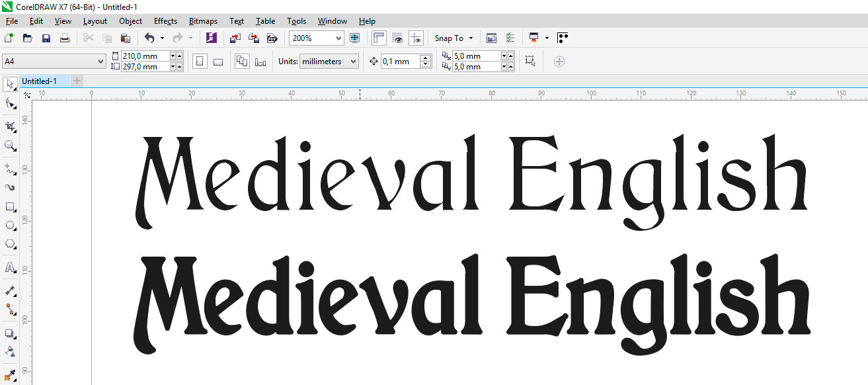868x385 pixels.
Task: Select the Artistic Media tool
Action: coord(10,187)
